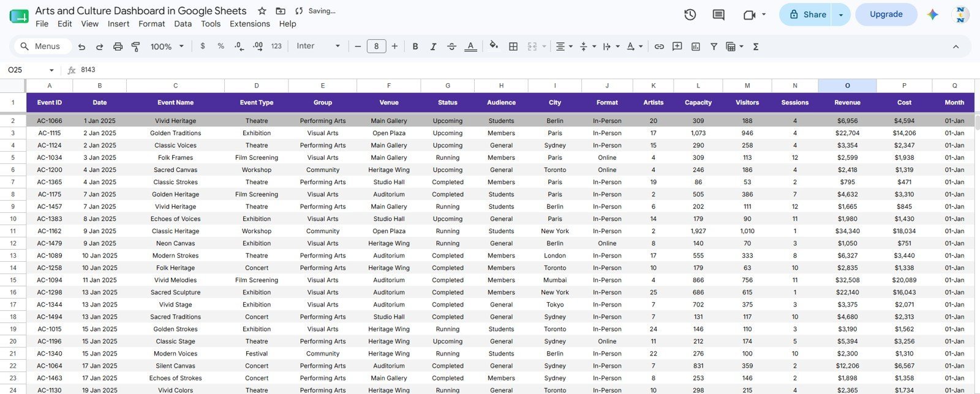Open the Format menu
Viewport: 980px width, 394px height.
click(x=152, y=24)
